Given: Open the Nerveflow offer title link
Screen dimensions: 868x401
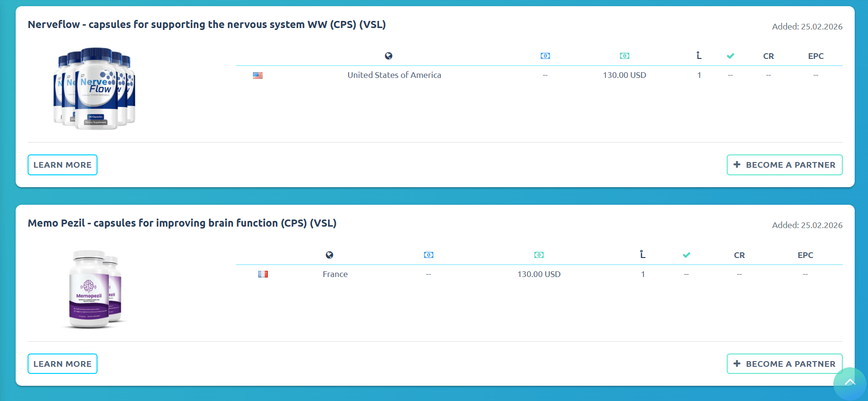Looking at the screenshot, I should (x=206, y=25).
